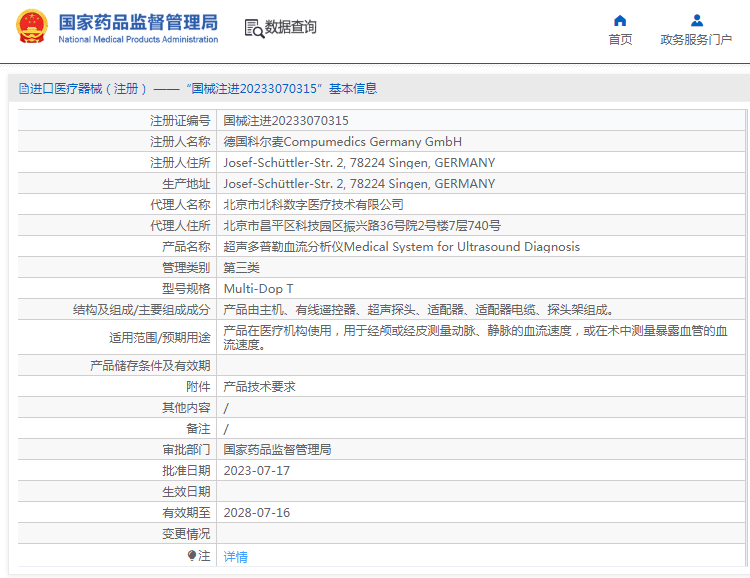This screenshot has height=578, width=750.
Task: Select 北京市北科数字医疗技术有限公司 cell
Action: 313,205
